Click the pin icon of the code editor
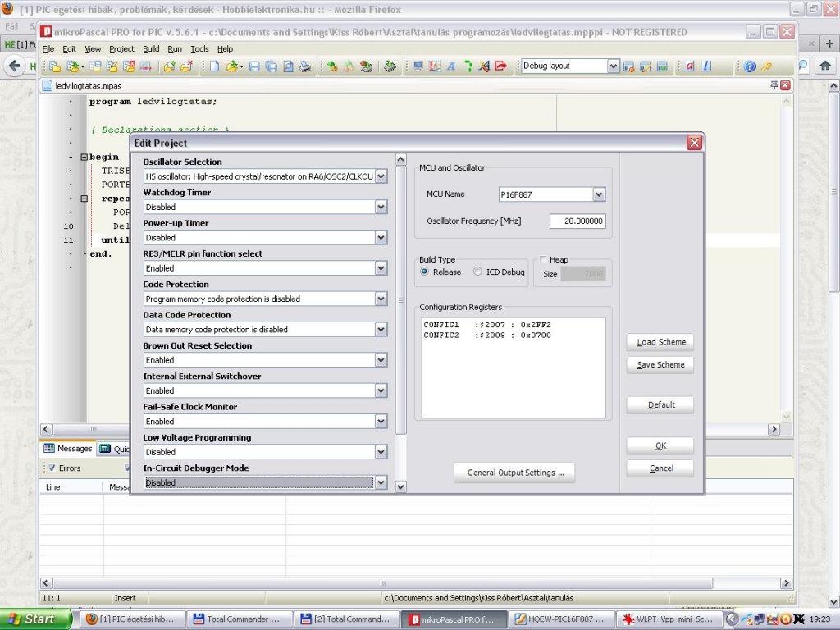The image size is (840, 630). point(774,85)
